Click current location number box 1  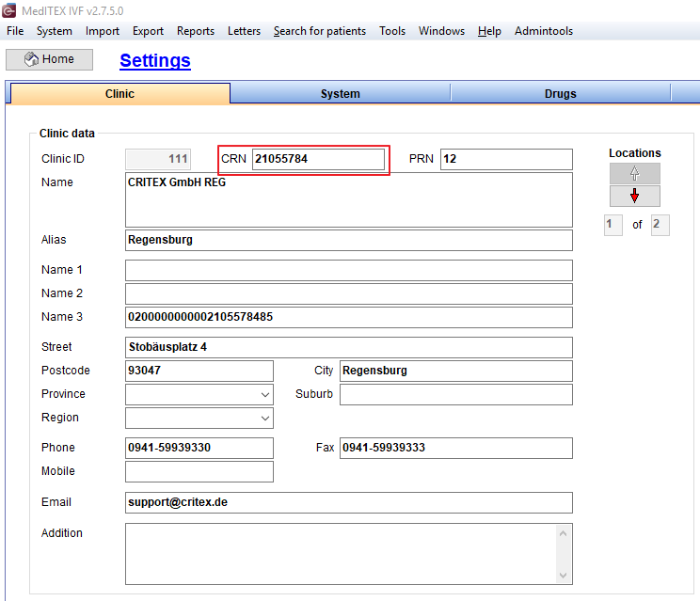point(612,225)
